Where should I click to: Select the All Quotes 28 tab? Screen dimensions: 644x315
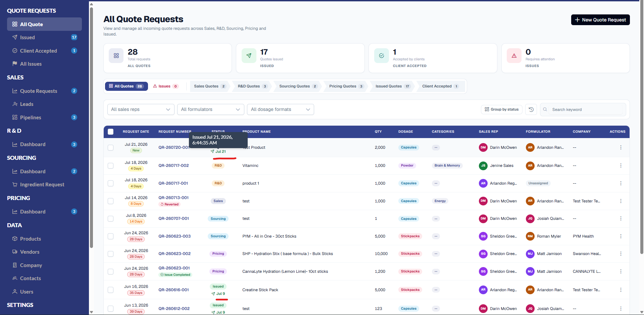127,86
